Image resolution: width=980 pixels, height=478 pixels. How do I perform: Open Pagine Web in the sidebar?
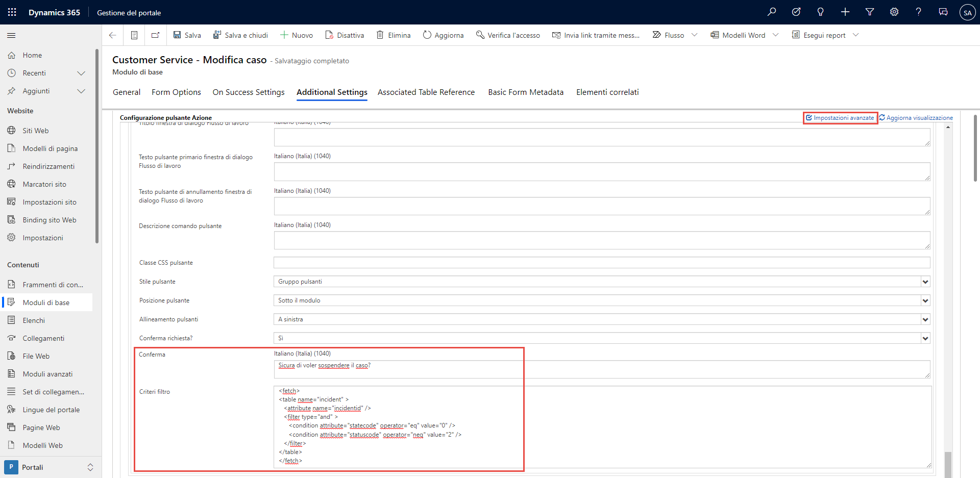pos(41,427)
